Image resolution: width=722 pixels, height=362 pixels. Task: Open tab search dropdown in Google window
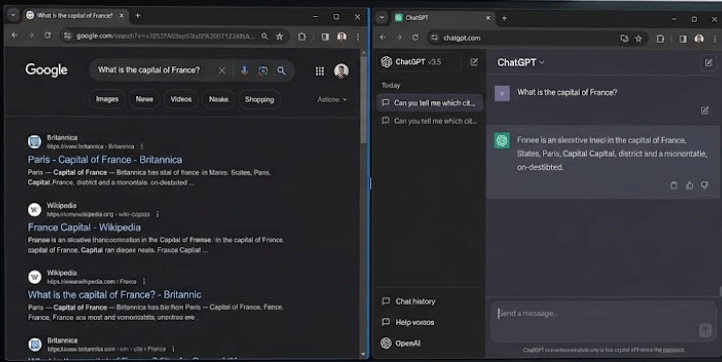(13, 15)
